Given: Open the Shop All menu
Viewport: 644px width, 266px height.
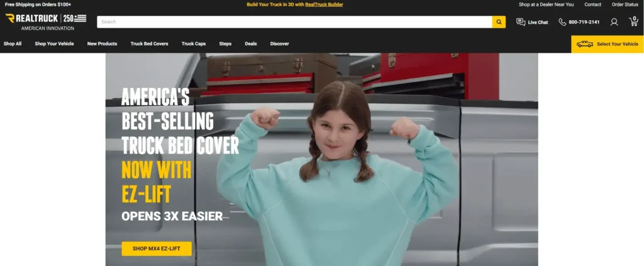Looking at the screenshot, I should pos(13,43).
